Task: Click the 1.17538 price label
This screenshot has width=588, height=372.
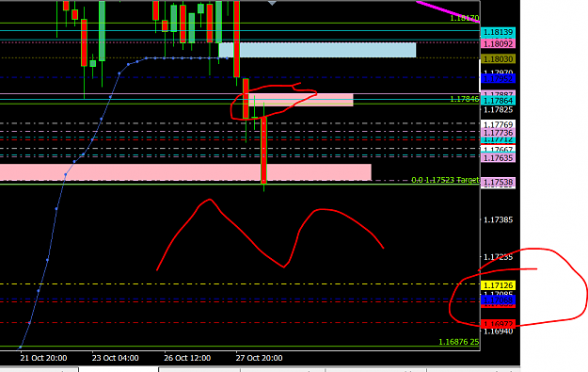Action: (498, 183)
